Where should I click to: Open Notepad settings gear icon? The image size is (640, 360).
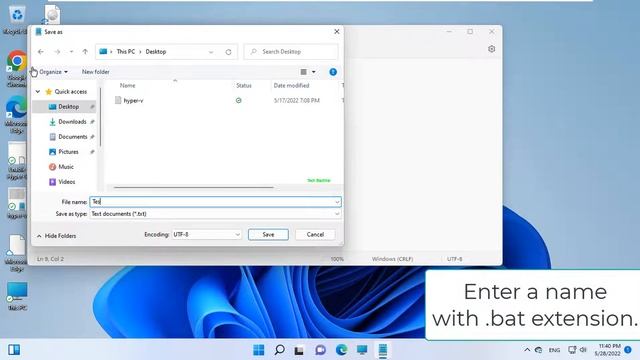pyautogui.click(x=491, y=49)
